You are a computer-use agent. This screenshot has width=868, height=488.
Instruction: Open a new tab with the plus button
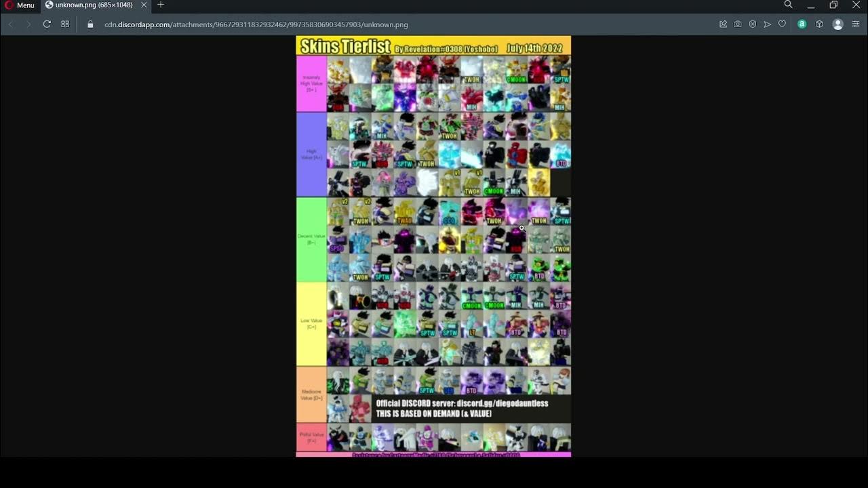[x=161, y=5]
